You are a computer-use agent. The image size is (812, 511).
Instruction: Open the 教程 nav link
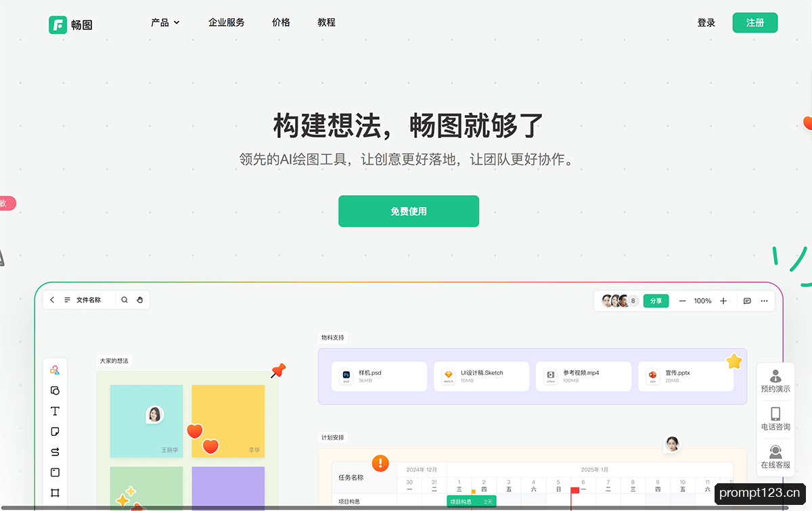click(326, 22)
